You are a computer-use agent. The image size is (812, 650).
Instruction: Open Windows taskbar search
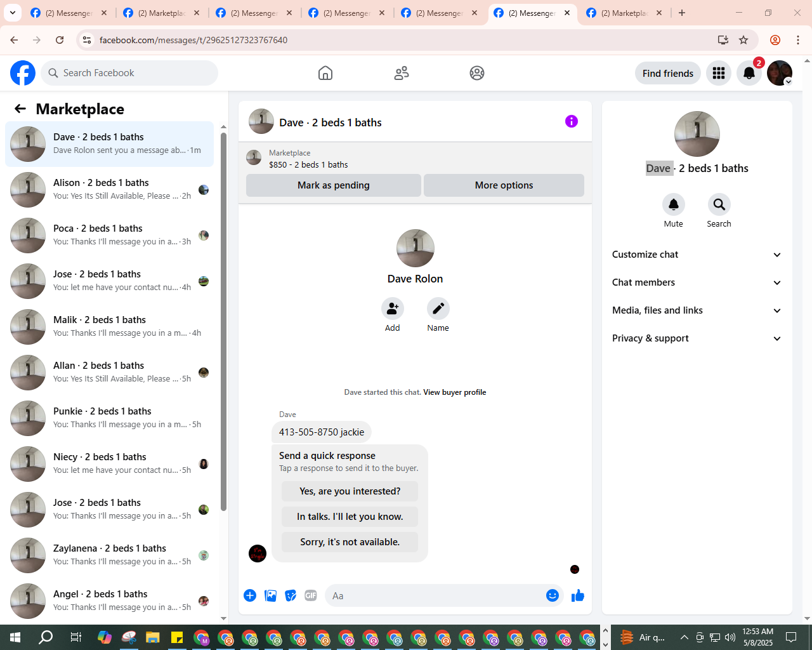(x=46, y=637)
